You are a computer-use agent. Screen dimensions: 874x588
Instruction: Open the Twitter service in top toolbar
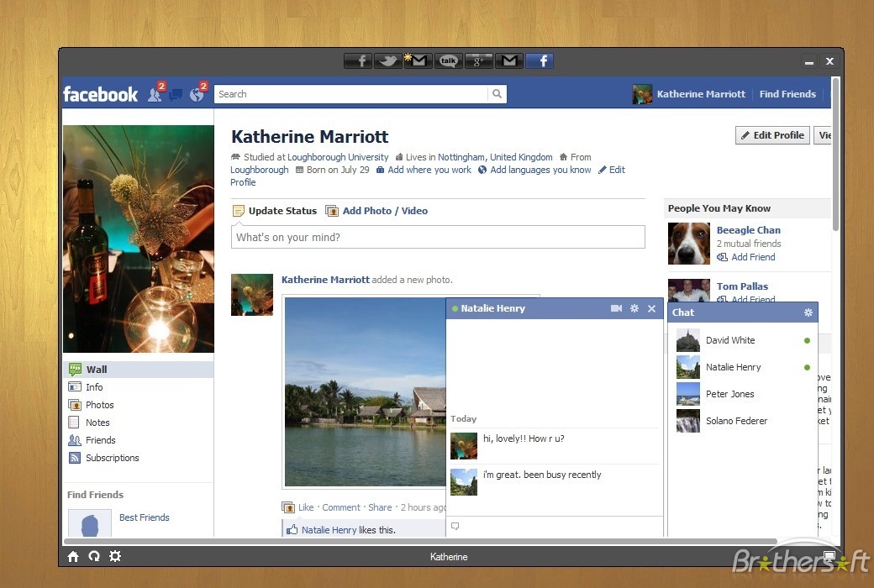[x=387, y=60]
